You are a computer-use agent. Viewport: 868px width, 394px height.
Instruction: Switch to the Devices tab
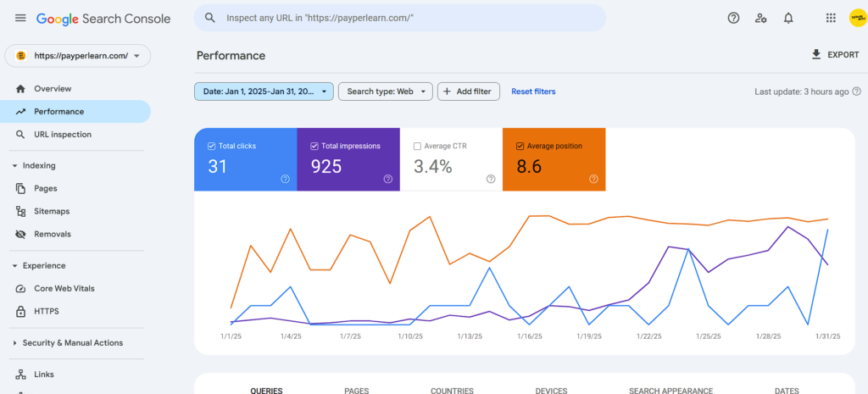coord(551,390)
